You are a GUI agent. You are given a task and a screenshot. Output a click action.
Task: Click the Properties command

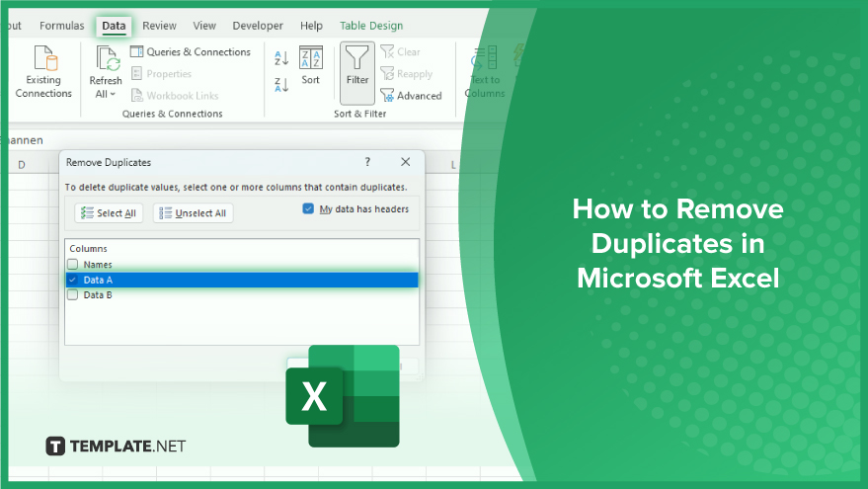[162, 74]
